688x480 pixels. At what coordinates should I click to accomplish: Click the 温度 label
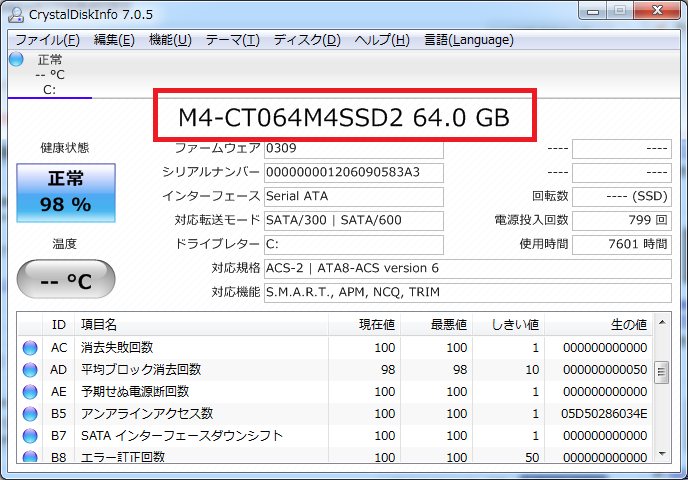[65, 244]
